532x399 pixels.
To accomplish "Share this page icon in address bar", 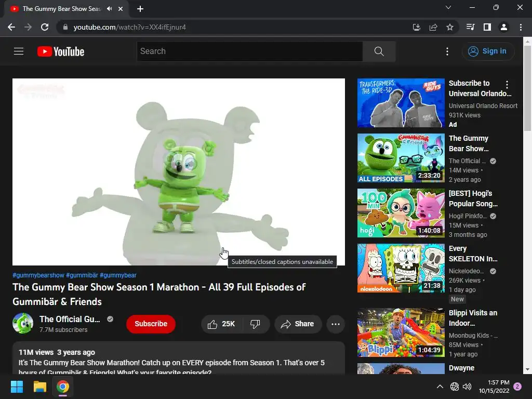I will [433, 27].
